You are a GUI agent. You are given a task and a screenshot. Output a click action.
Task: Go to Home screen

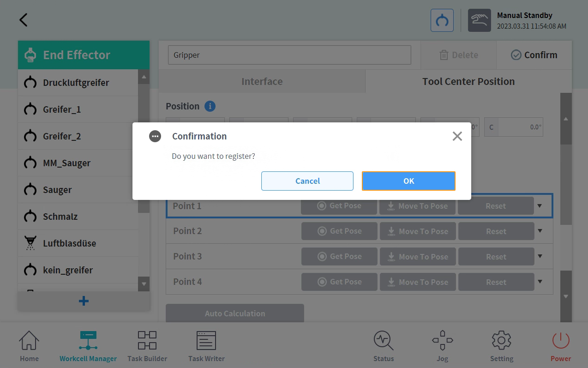pos(29,346)
